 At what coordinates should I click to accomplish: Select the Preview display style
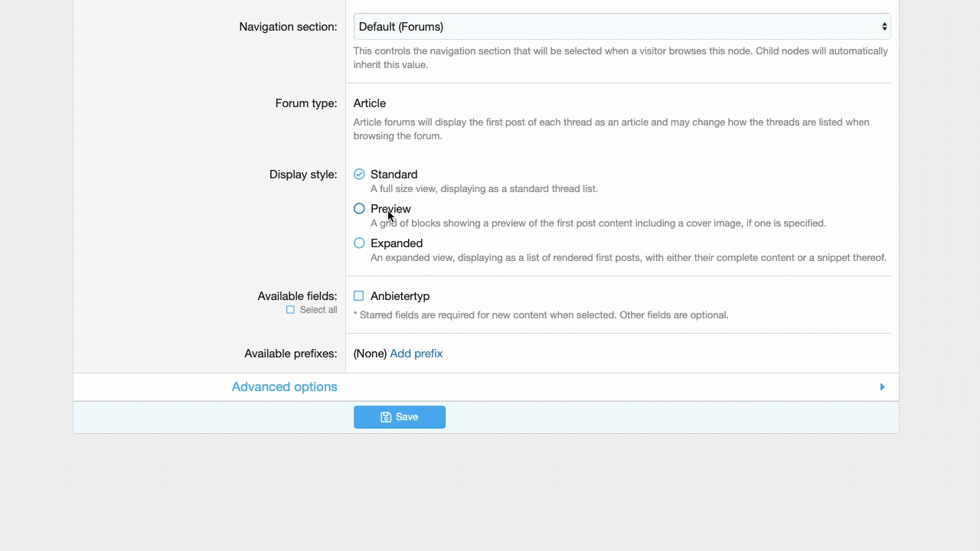pos(359,209)
